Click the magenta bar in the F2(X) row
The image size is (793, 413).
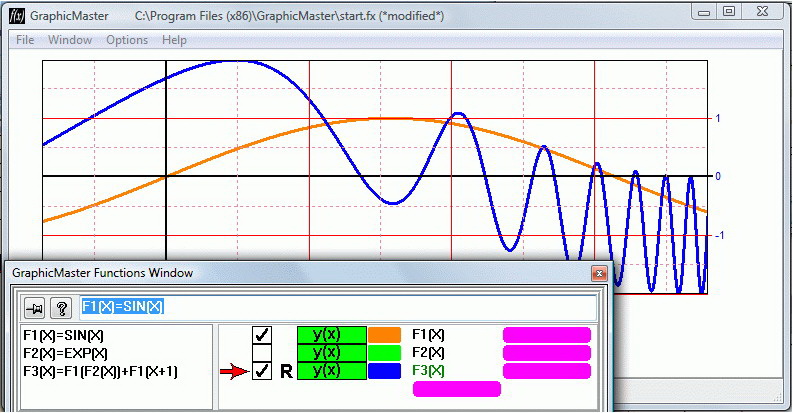click(547, 353)
